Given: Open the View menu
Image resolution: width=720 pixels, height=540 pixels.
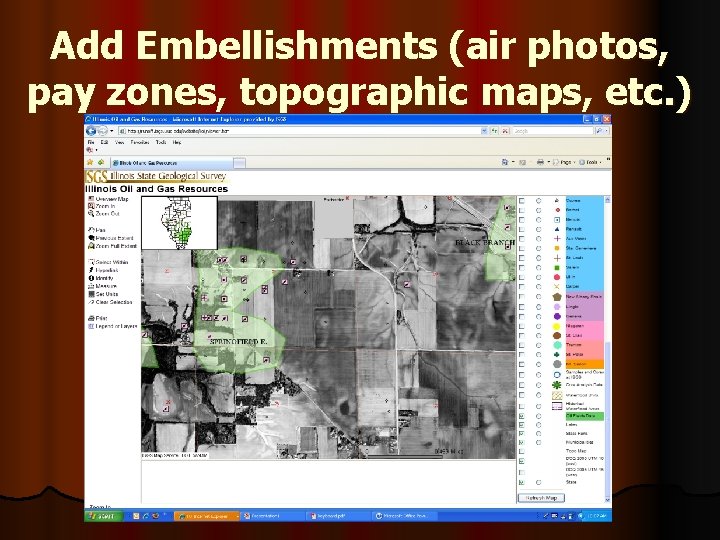Looking at the screenshot, I should tap(119, 142).
